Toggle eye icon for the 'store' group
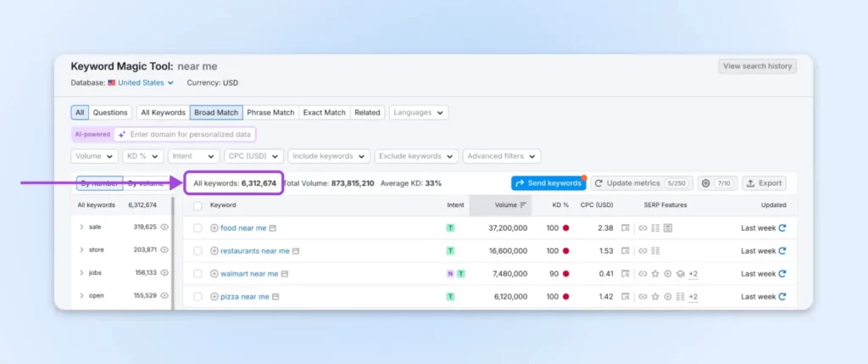The image size is (868, 364). 164,249
